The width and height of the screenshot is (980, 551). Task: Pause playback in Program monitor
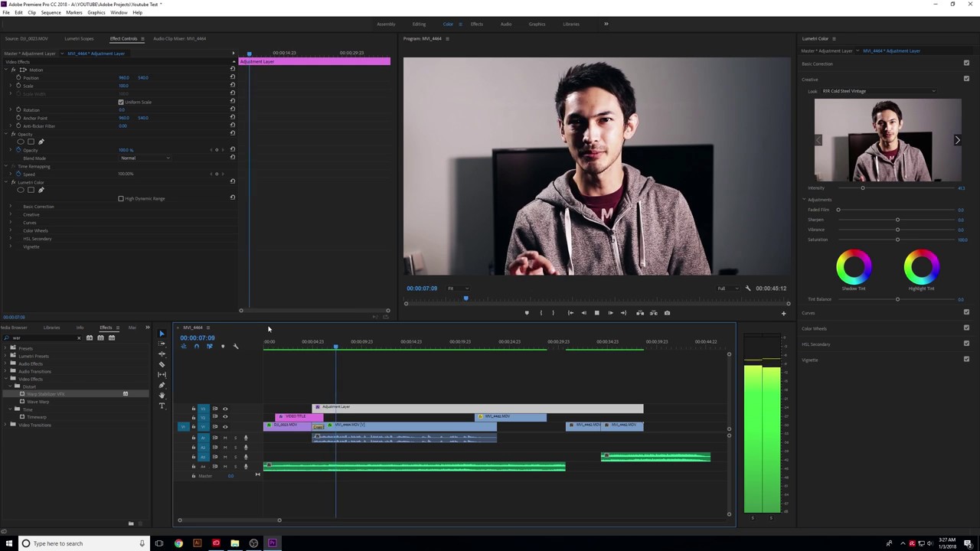tap(596, 313)
